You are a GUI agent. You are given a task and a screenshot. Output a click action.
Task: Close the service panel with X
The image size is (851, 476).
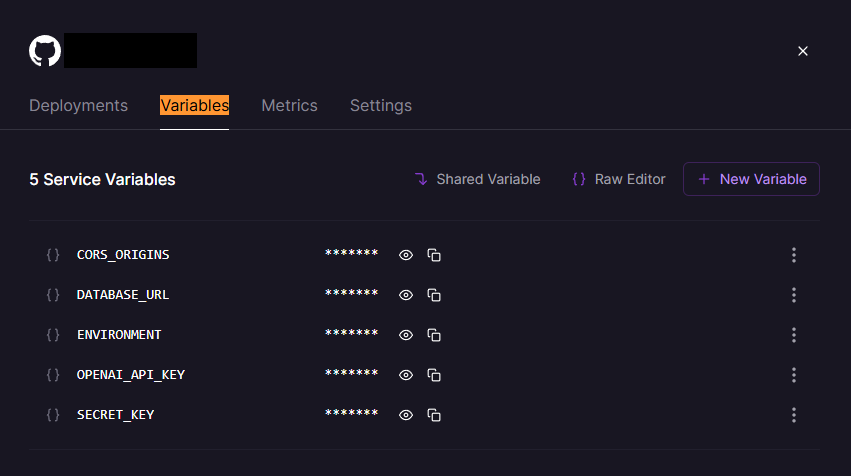(x=803, y=51)
